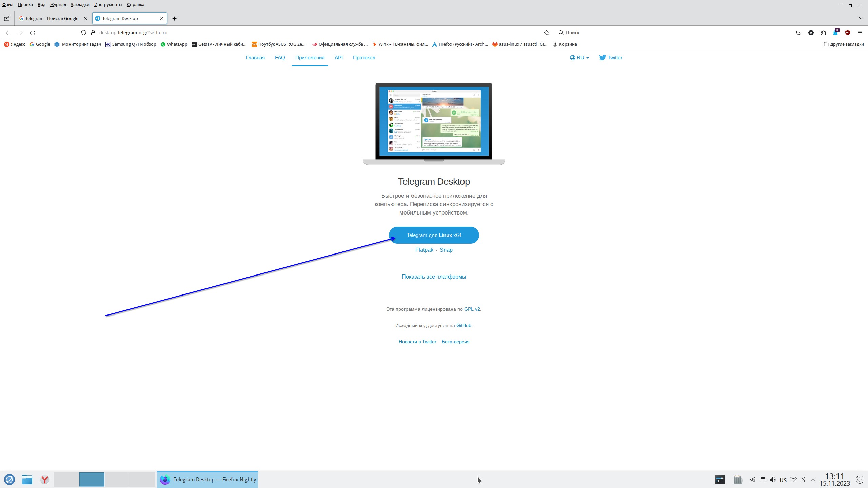Screen dimensions: 868x488
Task: Open the Журнал menu
Action: (x=58, y=5)
